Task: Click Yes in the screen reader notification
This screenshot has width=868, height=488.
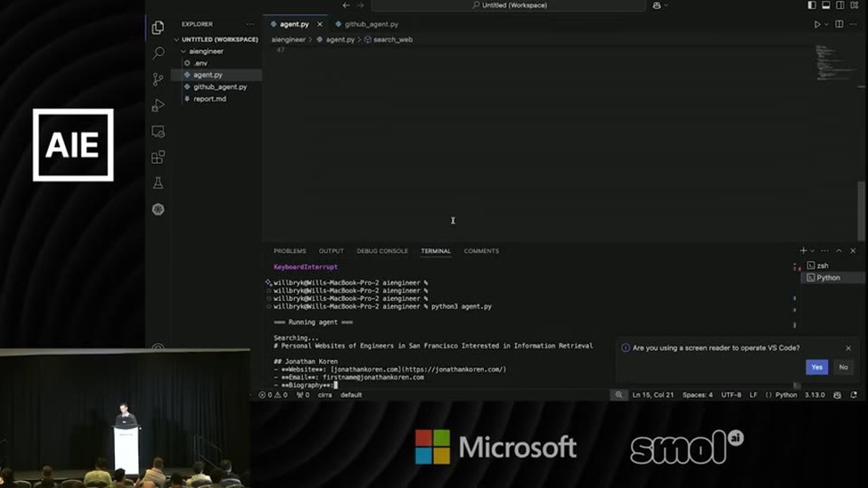Action: pyautogui.click(x=817, y=367)
